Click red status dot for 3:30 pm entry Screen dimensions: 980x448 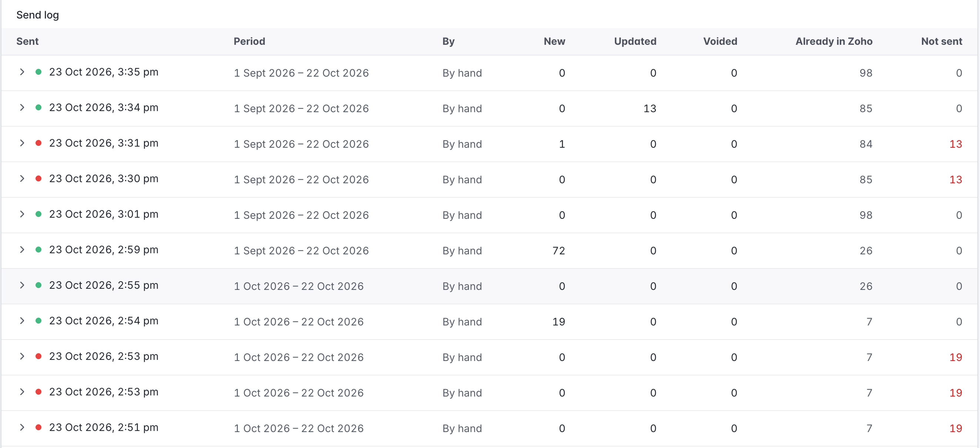tap(38, 178)
